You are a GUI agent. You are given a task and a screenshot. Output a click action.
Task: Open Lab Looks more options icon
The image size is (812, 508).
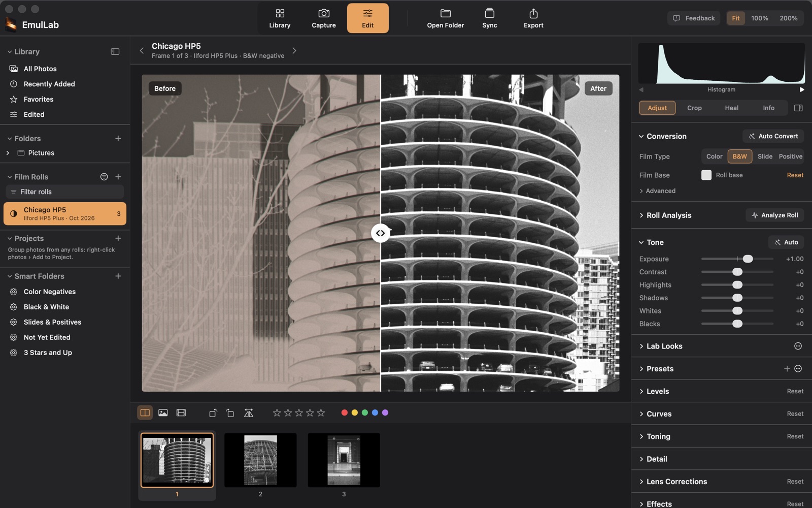coord(798,346)
